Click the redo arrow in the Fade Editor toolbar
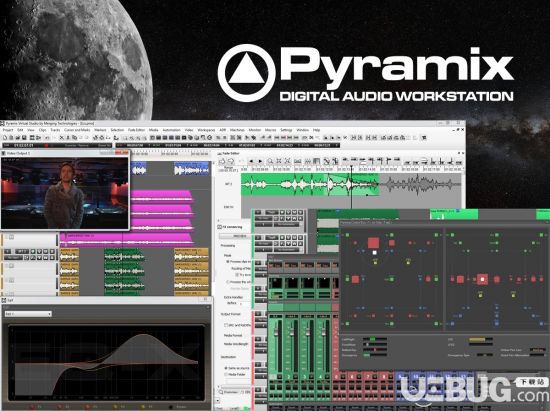 (231, 161)
